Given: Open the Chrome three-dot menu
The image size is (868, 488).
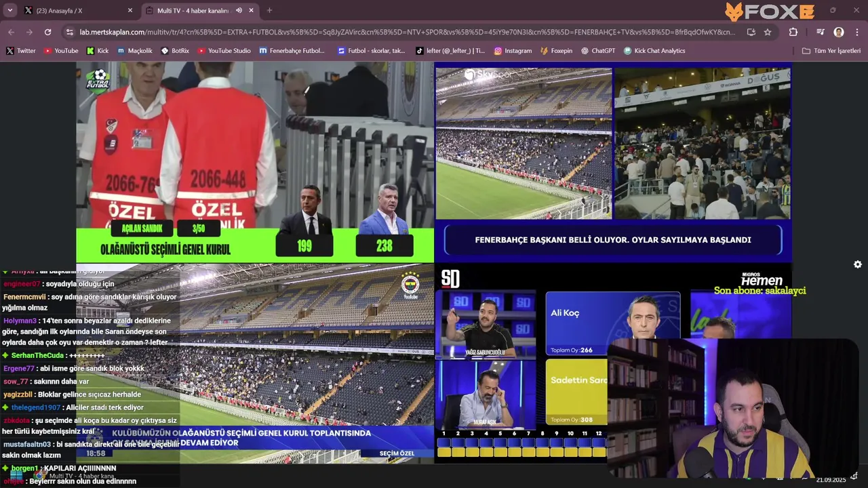Looking at the screenshot, I should click(857, 32).
